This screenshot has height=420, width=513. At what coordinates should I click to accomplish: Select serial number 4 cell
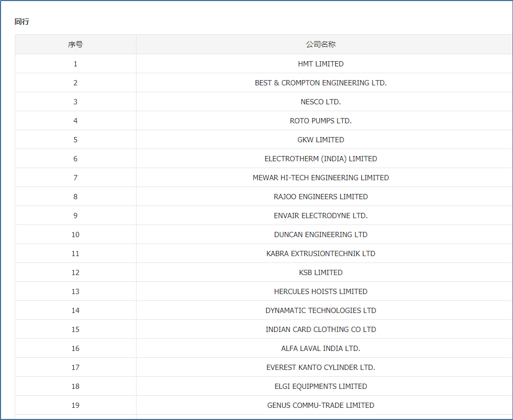coord(75,121)
